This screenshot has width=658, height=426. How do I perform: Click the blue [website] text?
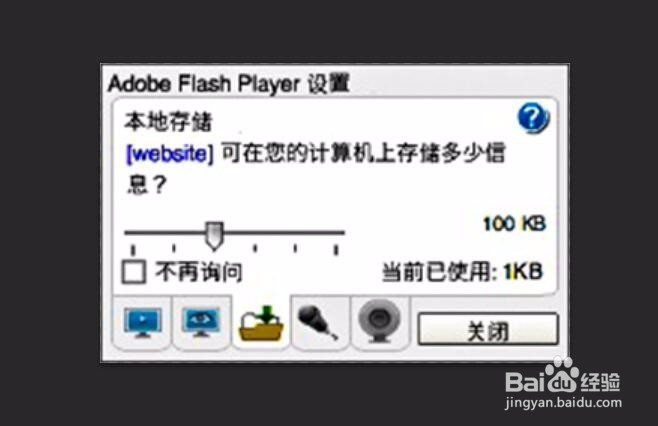(x=170, y=154)
